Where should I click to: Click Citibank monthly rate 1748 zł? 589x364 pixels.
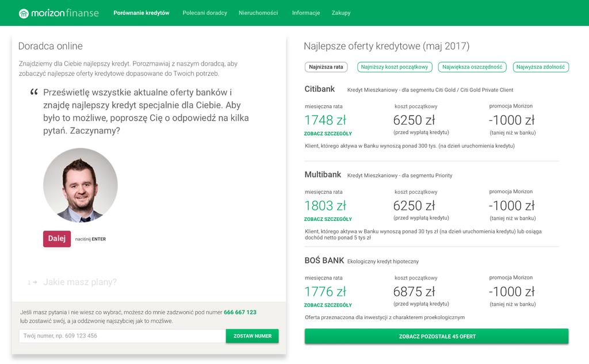326,120
